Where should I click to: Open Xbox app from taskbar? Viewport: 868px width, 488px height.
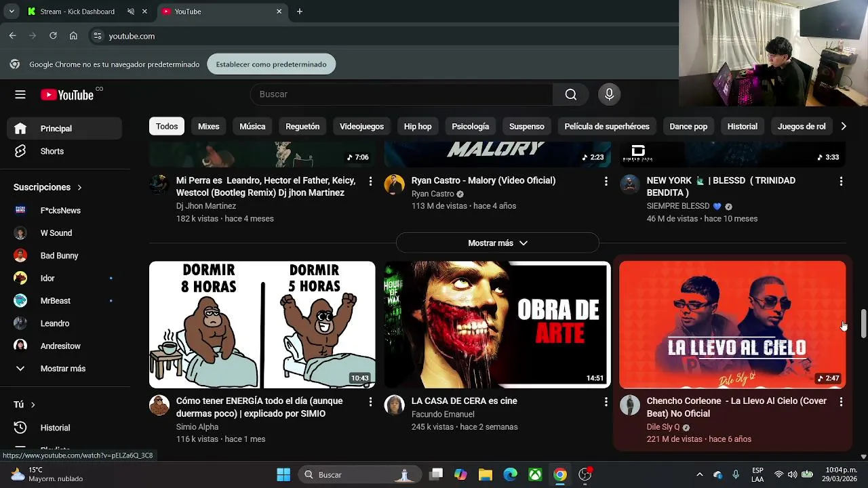[535, 474]
